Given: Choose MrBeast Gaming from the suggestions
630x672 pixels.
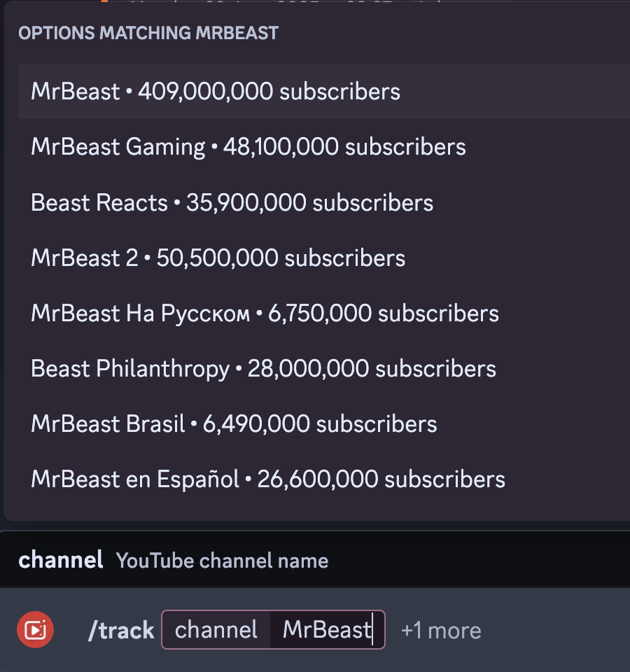Looking at the screenshot, I should click(x=324, y=146).
